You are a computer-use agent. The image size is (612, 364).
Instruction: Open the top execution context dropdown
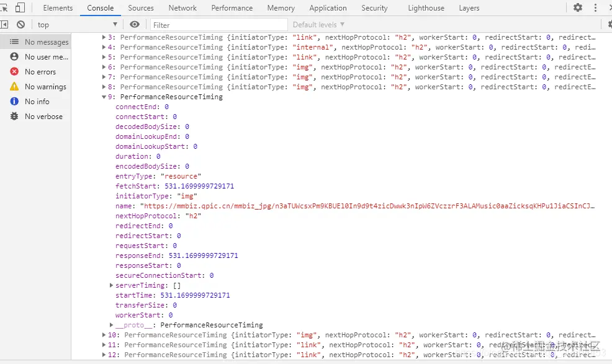click(78, 25)
